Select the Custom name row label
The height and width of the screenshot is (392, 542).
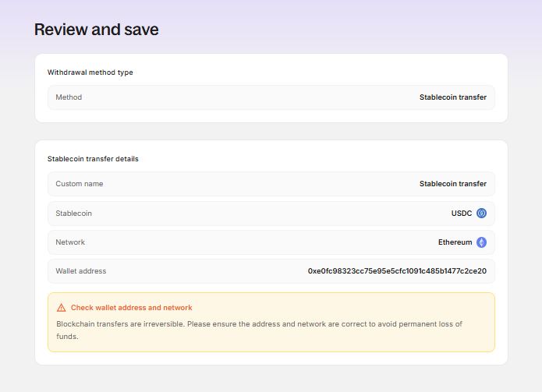coord(80,184)
